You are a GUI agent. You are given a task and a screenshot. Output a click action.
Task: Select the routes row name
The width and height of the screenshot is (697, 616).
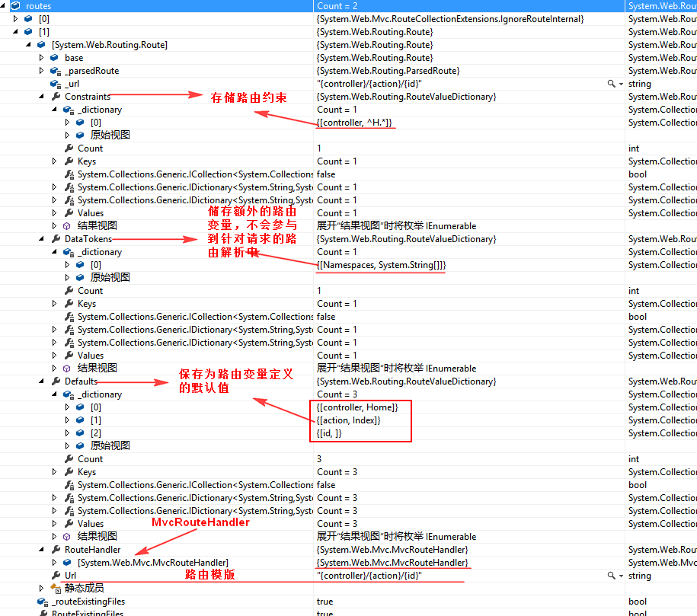coord(38,6)
